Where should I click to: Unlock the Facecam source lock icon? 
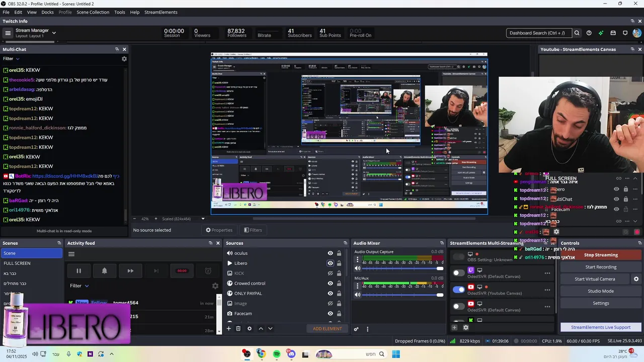coord(339,314)
